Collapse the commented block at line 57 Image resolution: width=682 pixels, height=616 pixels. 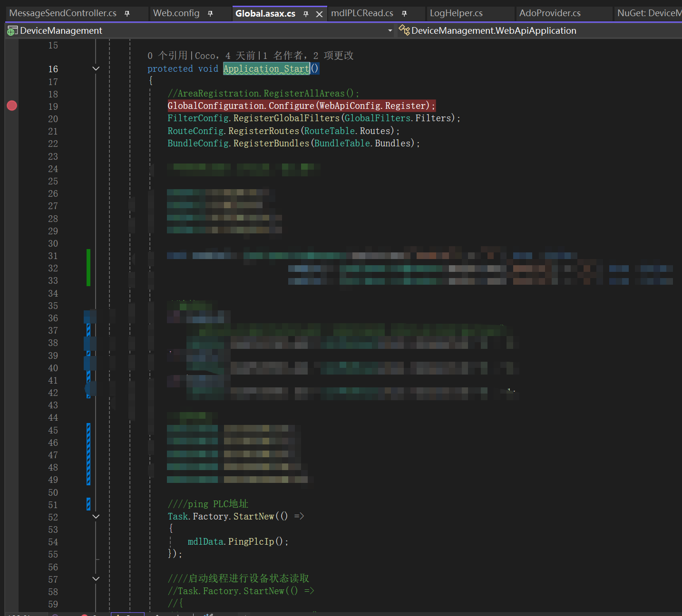point(96,579)
